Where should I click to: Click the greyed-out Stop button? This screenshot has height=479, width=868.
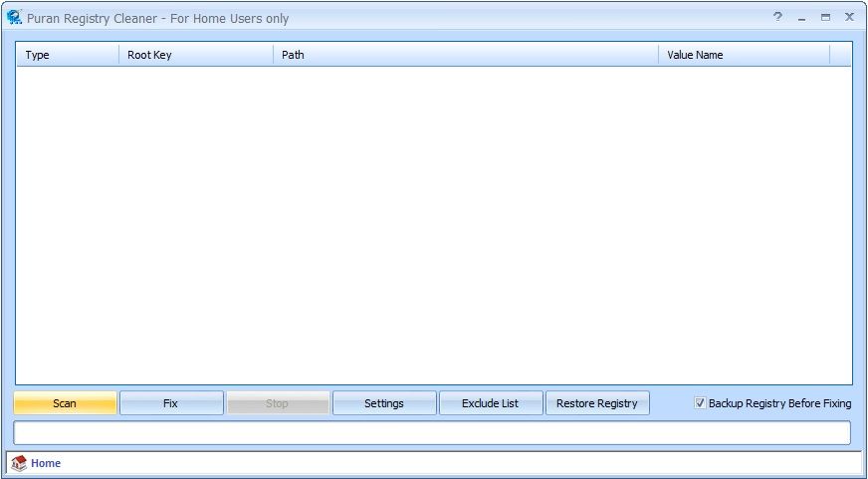tap(278, 403)
